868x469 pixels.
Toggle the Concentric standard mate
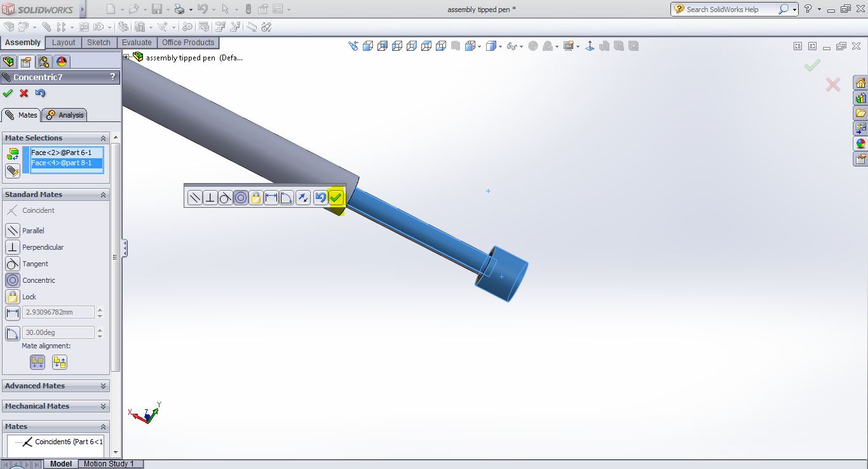[13, 280]
